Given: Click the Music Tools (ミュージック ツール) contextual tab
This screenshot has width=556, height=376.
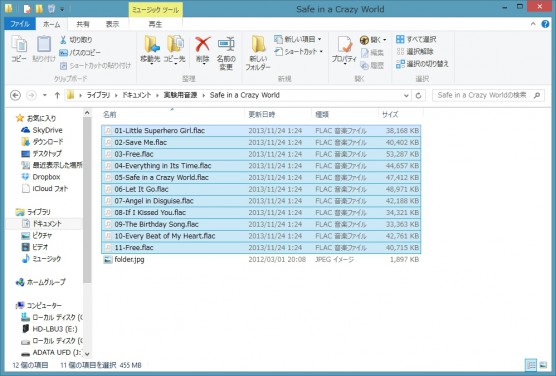Looking at the screenshot, I should pos(155,10).
